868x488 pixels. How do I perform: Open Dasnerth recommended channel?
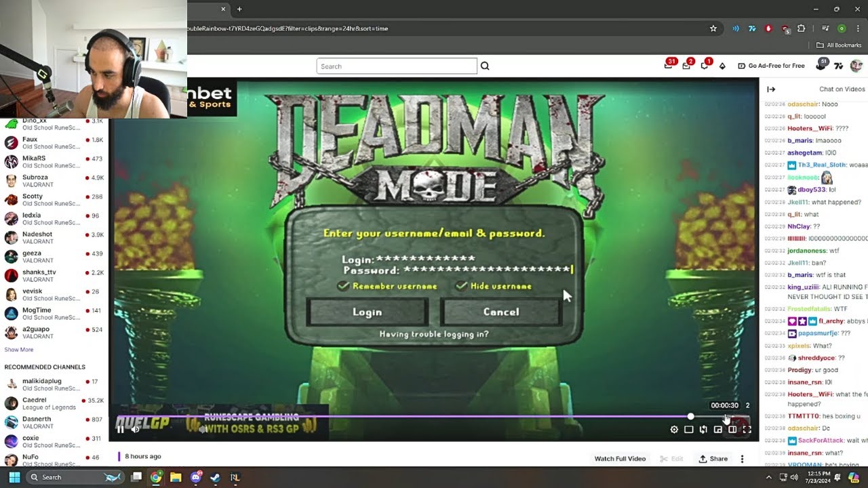54,423
